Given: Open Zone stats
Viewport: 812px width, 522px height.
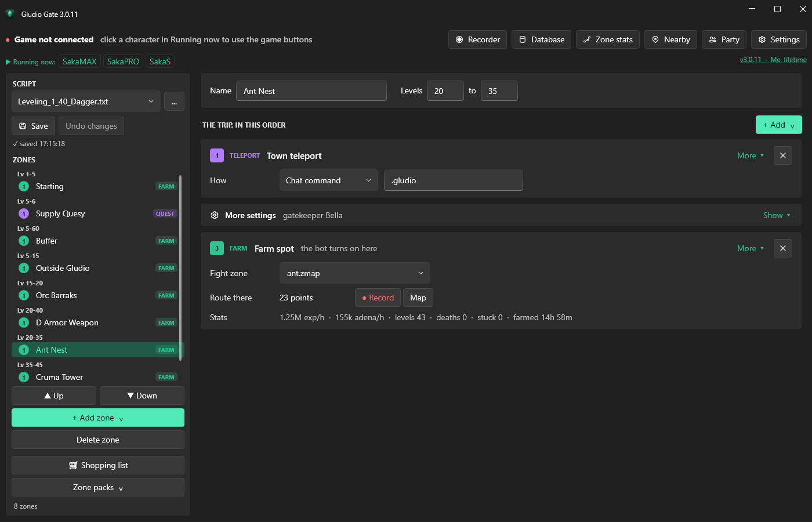Looking at the screenshot, I should (x=608, y=39).
